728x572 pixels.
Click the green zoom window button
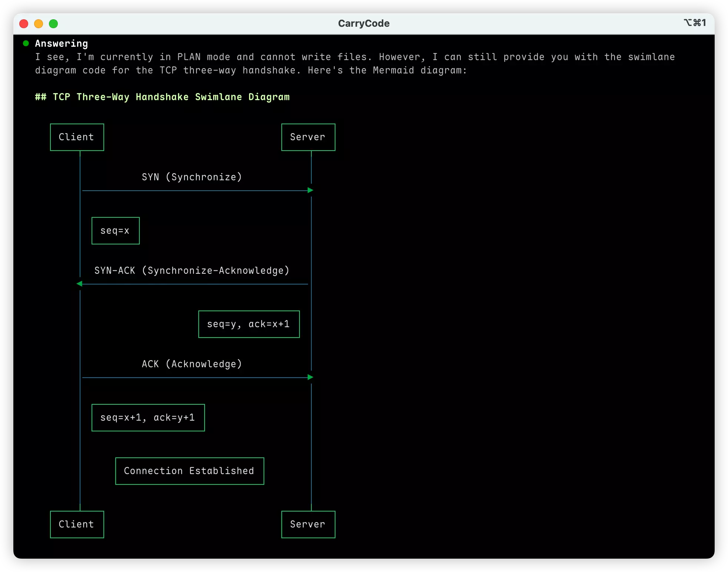coord(53,24)
